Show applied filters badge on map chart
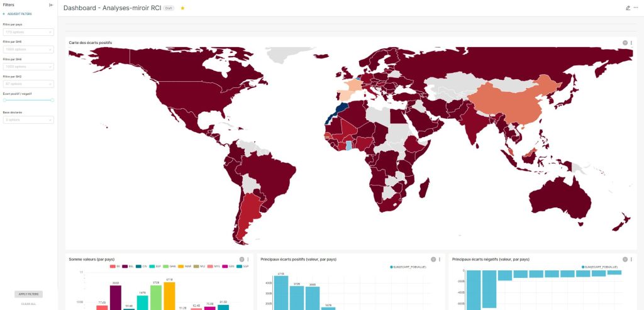This screenshot has width=644, height=310. click(625, 43)
